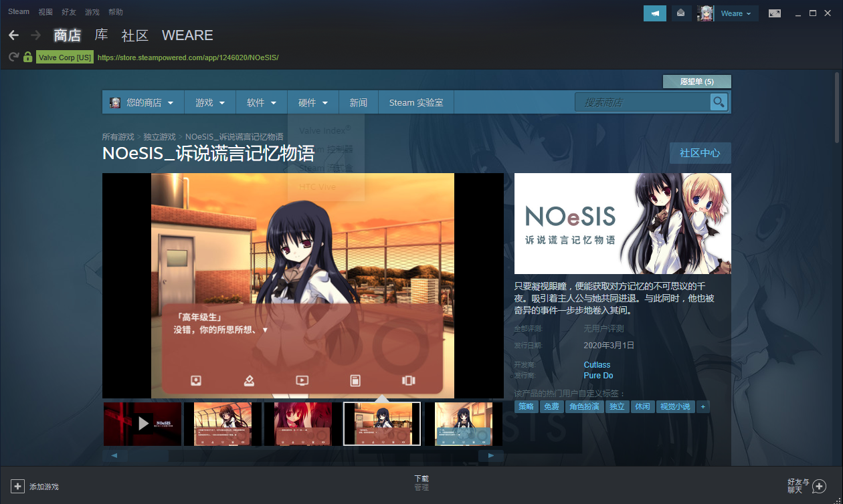Click the NOeSIS game header image

[x=623, y=223]
